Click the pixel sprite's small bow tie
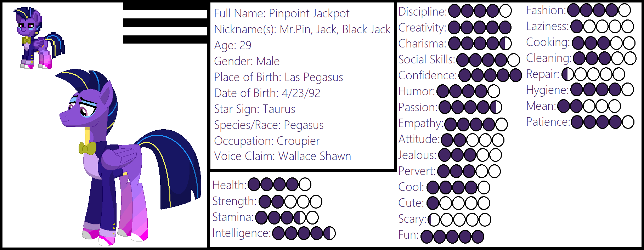 click(27, 40)
